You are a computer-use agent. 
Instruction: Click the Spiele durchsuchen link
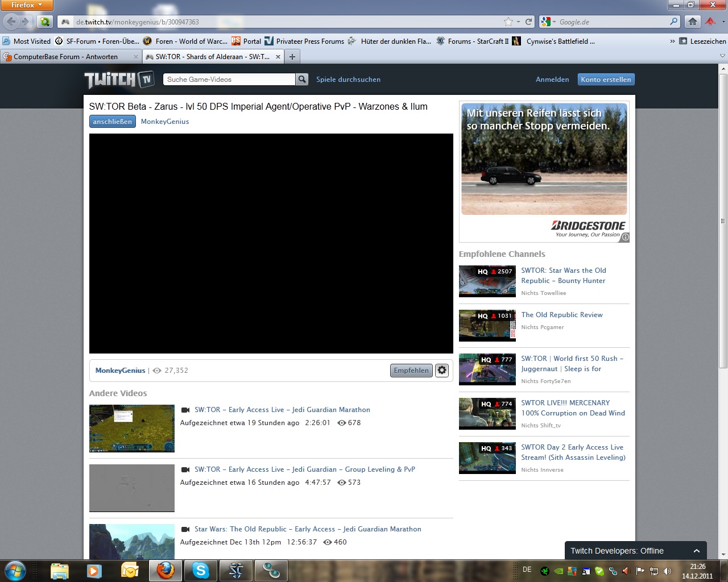coord(348,80)
